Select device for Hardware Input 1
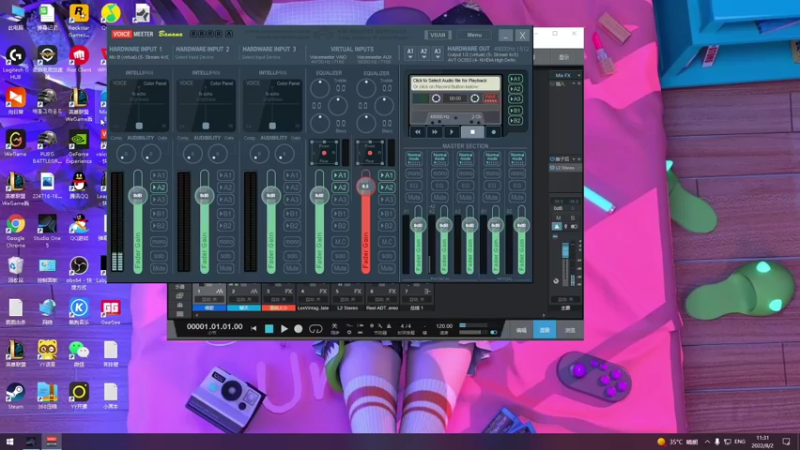Viewport: 800px width, 450px height. (x=139, y=58)
